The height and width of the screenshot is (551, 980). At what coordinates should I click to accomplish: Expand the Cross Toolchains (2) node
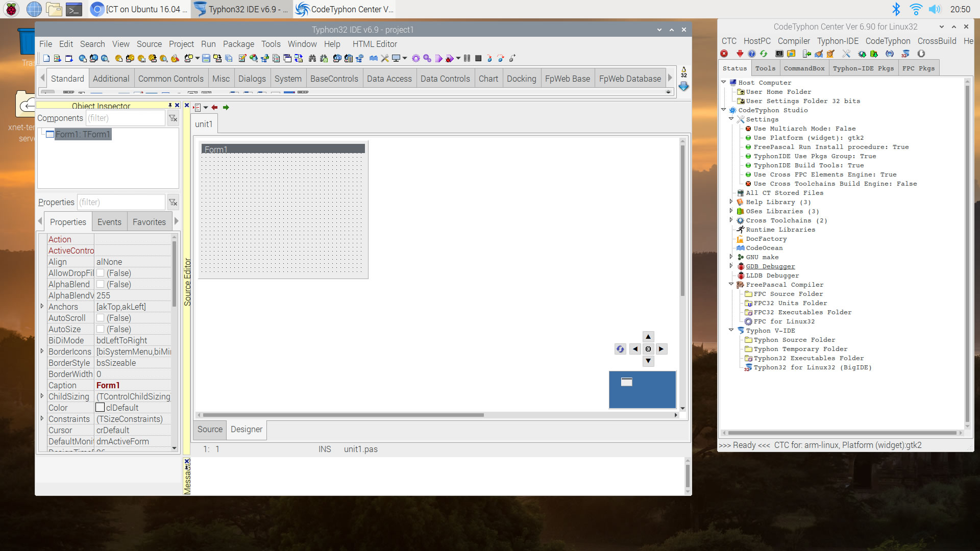pos(731,220)
